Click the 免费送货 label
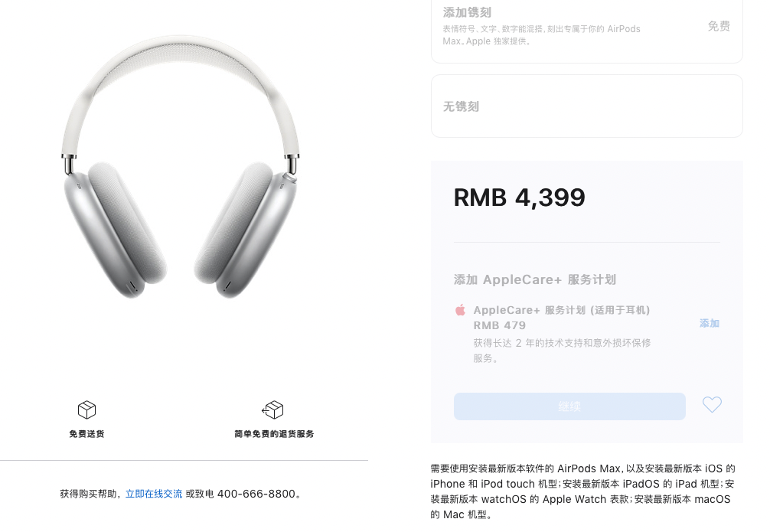Viewport: 770px width, 532px height. (x=87, y=434)
